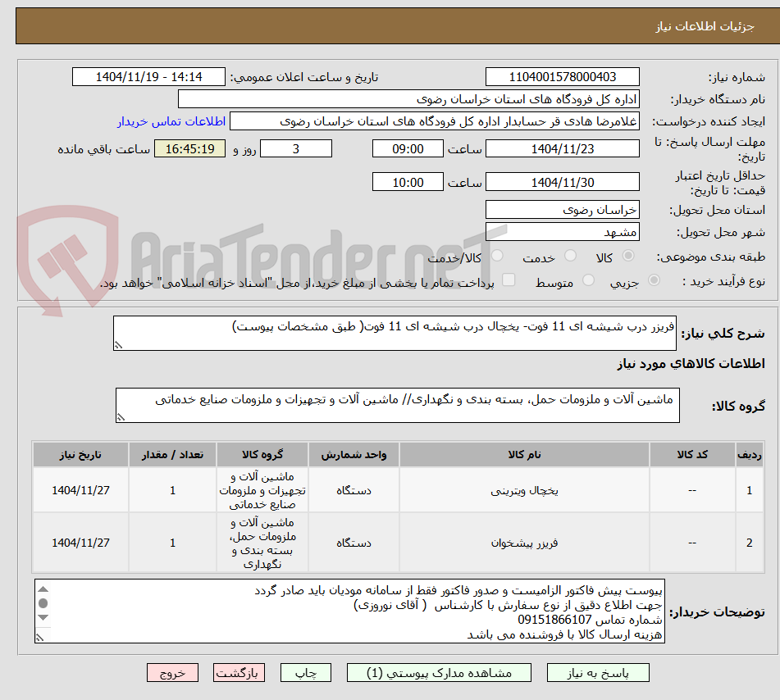Screen dimensions: 780x700
Task: Click scroll down arrow in buyer notes
Action: coord(43,617)
